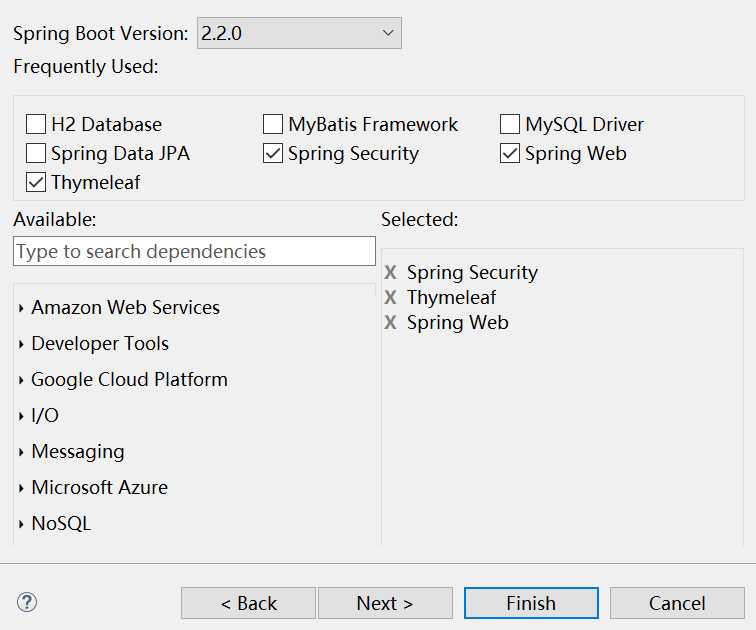
Task: Uncheck the Spring Web checkbox
Action: coord(510,153)
